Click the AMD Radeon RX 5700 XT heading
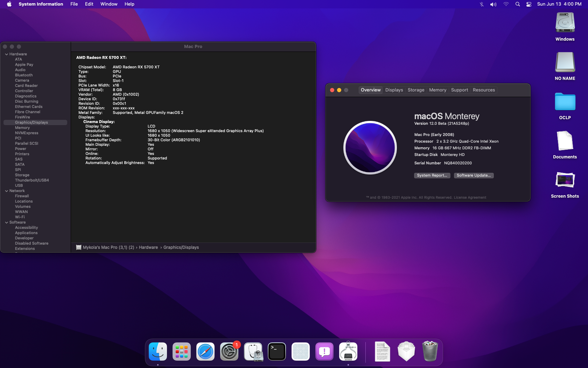Image resolution: width=588 pixels, height=368 pixels. (x=101, y=57)
